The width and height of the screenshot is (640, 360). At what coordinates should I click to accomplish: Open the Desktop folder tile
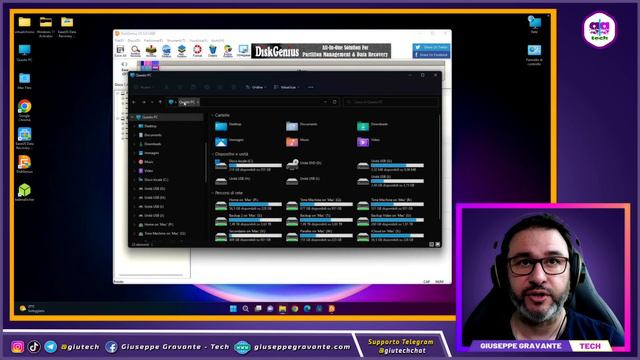(229, 126)
